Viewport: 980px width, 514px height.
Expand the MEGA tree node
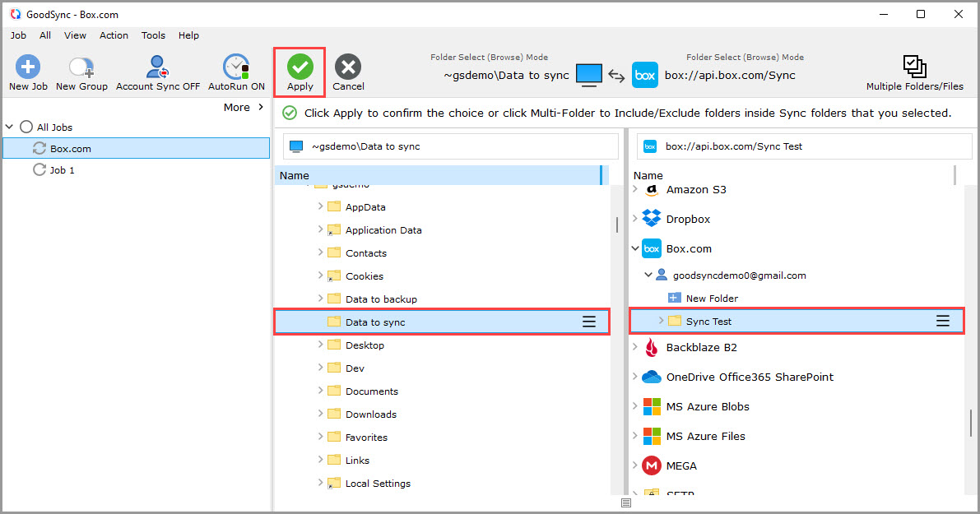click(635, 465)
